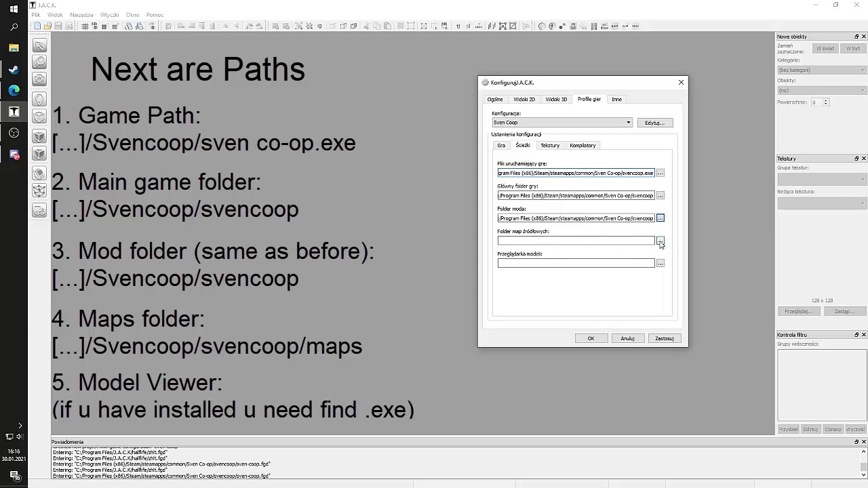The width and height of the screenshot is (868, 488).
Task: Open Steam from the taskbar
Action: point(14,69)
